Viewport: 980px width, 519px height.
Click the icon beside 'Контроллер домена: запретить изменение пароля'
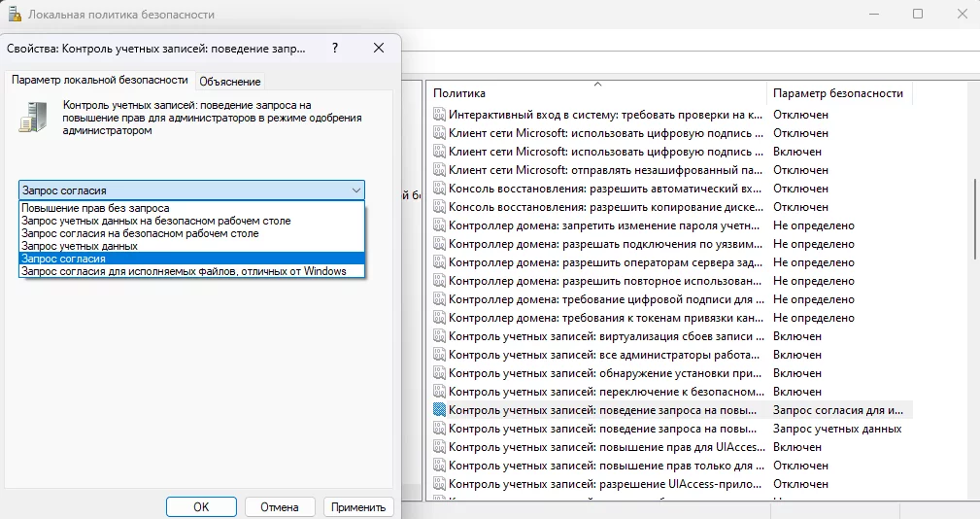pos(438,225)
